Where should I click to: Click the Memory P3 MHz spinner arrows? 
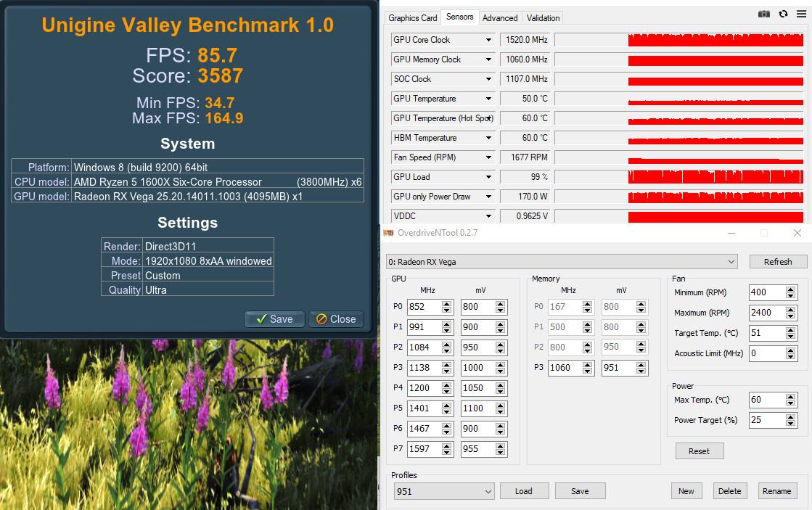click(588, 368)
